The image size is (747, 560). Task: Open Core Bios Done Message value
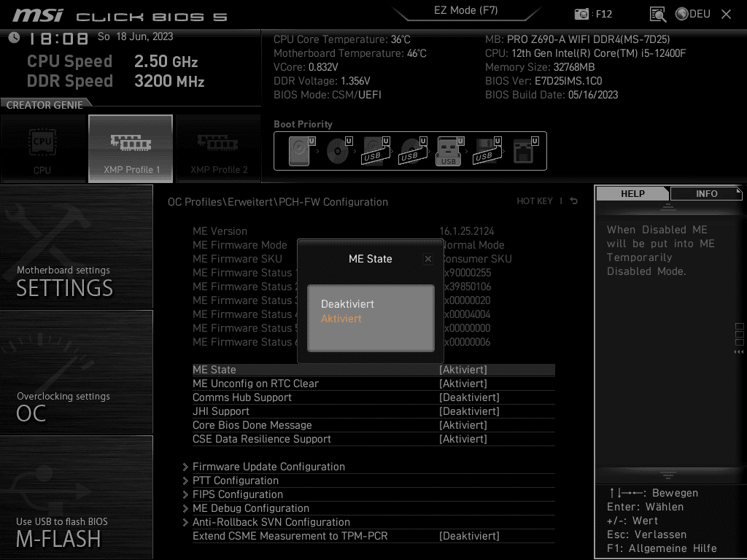[463, 425]
